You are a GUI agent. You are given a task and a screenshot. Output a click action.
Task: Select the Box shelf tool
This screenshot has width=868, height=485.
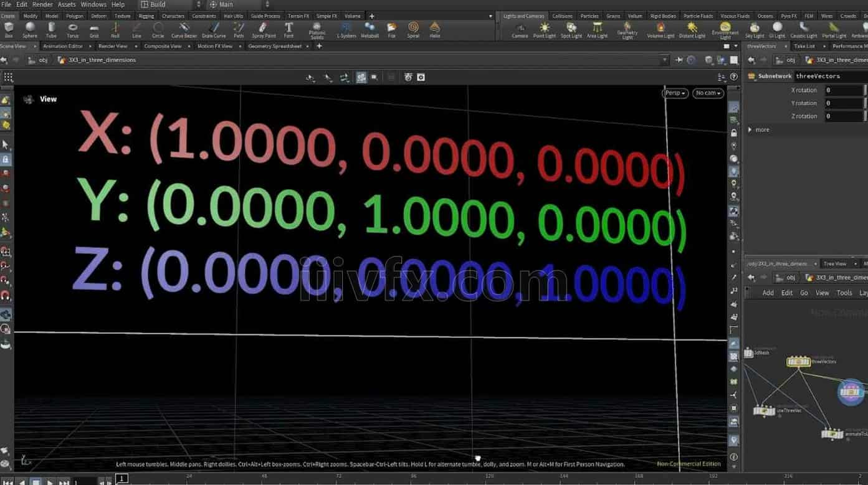[x=9, y=29]
